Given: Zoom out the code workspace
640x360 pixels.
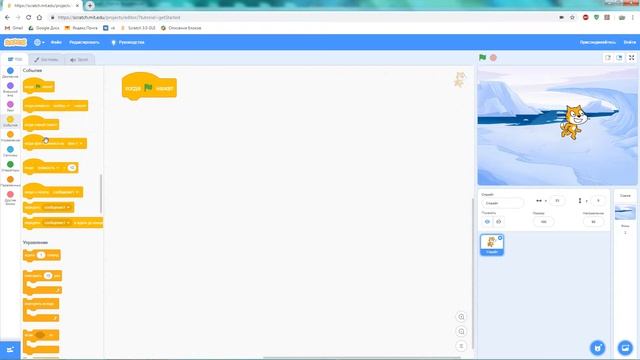Looking at the screenshot, I should point(461,331).
